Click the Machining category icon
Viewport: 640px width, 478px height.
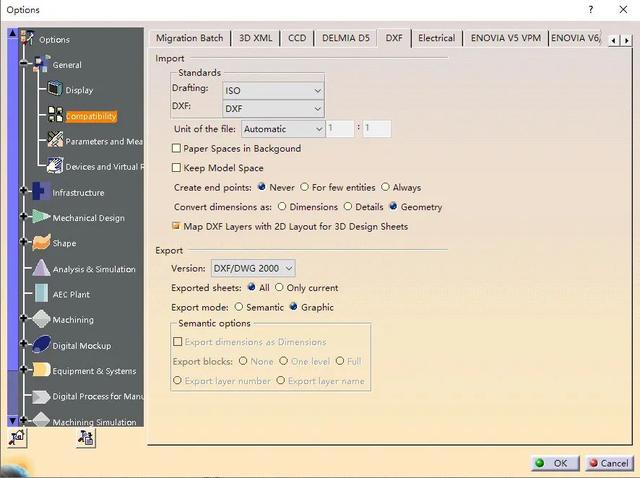point(40,320)
